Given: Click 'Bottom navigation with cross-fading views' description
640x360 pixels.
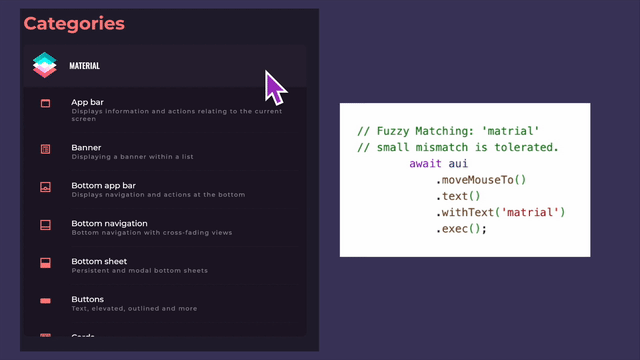Looking at the screenshot, I should coord(152,233).
